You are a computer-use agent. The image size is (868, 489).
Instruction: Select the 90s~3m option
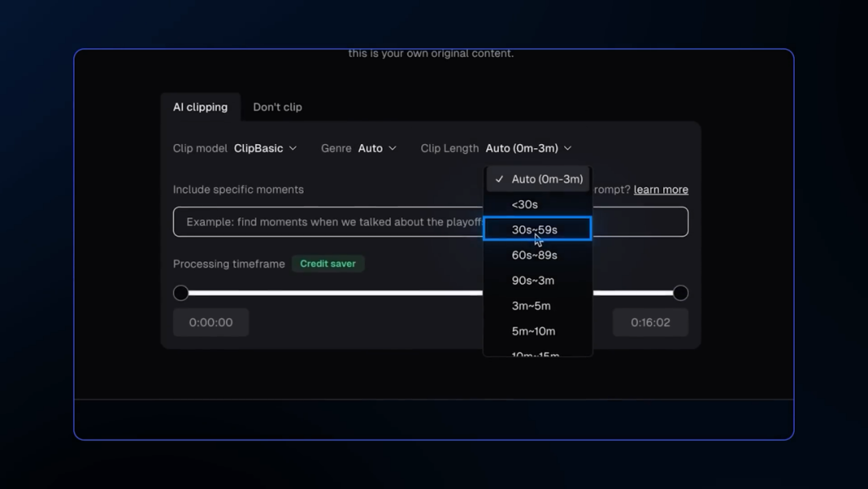point(533,280)
